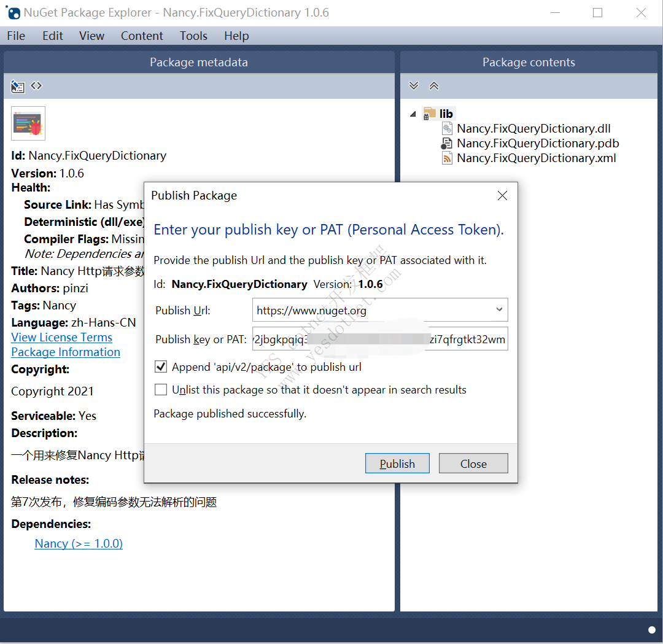Click the Nancy.FixQueryDictionary.pdb file icon
Viewport: 663px width, 644px height.
click(446, 143)
